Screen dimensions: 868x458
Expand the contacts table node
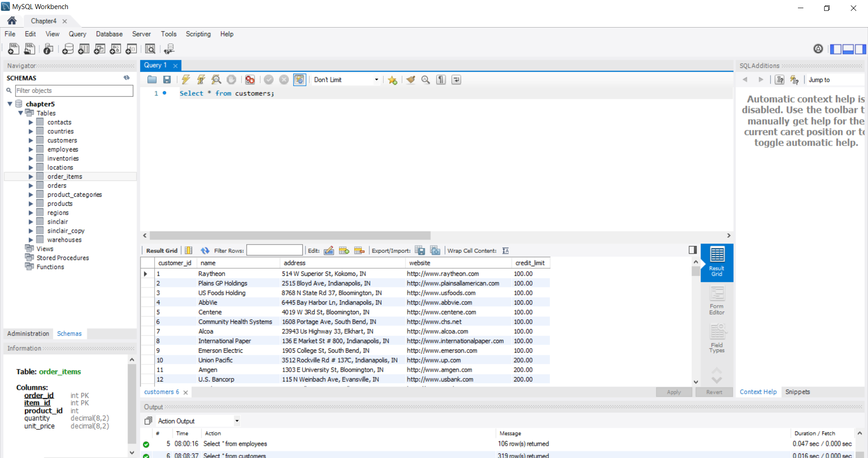[31, 122]
